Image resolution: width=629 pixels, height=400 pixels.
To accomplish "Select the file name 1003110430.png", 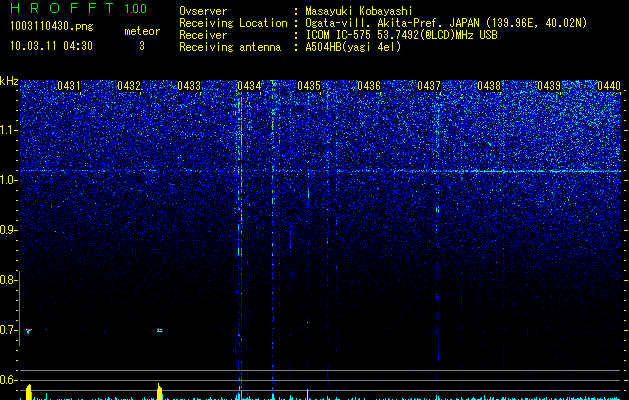I will 52,27.
